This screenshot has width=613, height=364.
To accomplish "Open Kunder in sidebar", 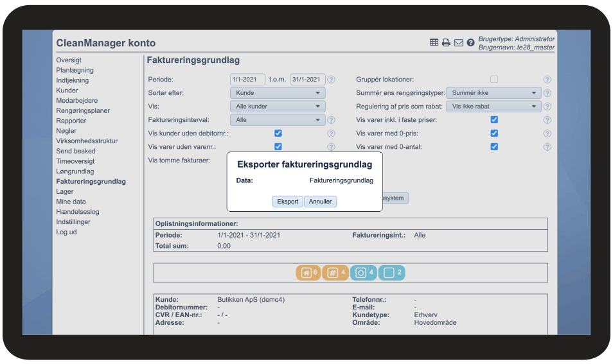I will 67,91.
